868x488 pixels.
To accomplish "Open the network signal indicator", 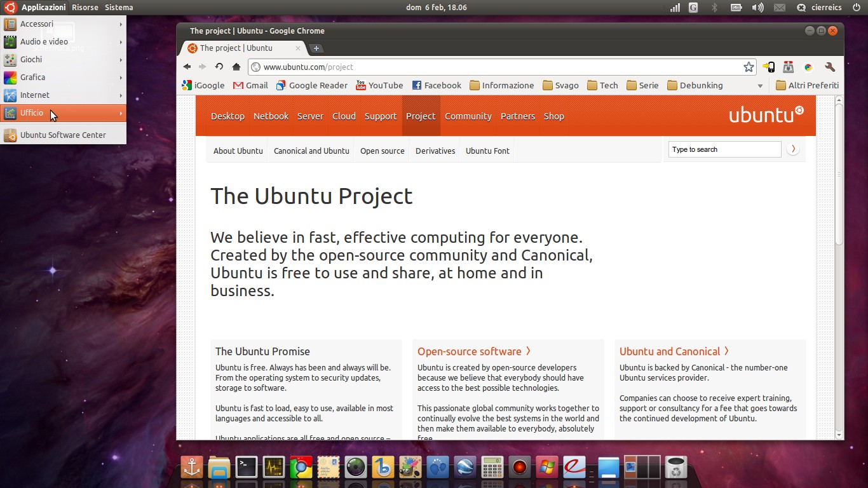I will pyautogui.click(x=675, y=8).
